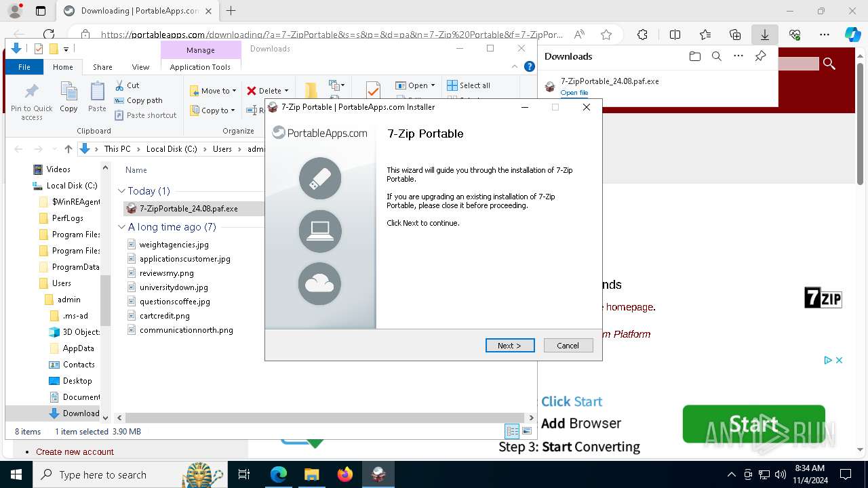Open Edge Favorites list icon
Screen dimensions: 868x488
[705, 35]
